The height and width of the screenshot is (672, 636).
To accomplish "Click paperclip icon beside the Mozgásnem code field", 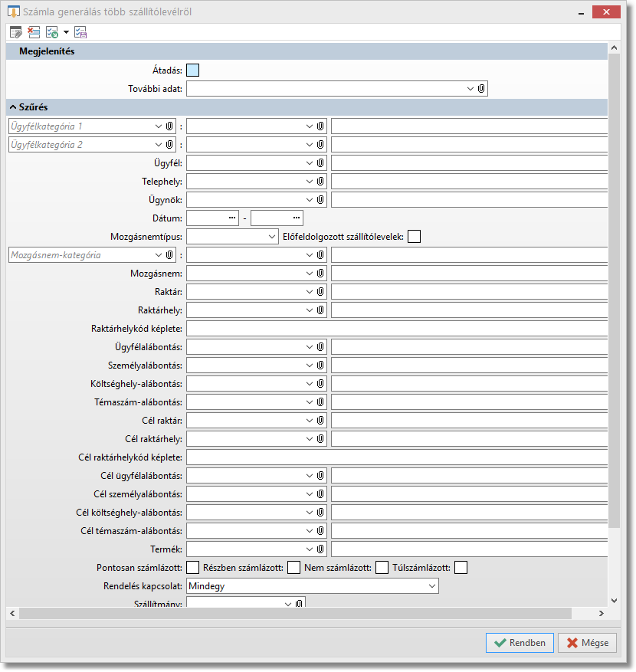I will point(320,274).
